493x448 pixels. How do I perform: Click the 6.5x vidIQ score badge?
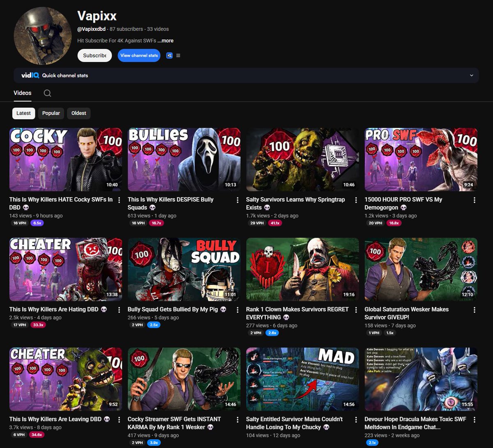point(37,223)
